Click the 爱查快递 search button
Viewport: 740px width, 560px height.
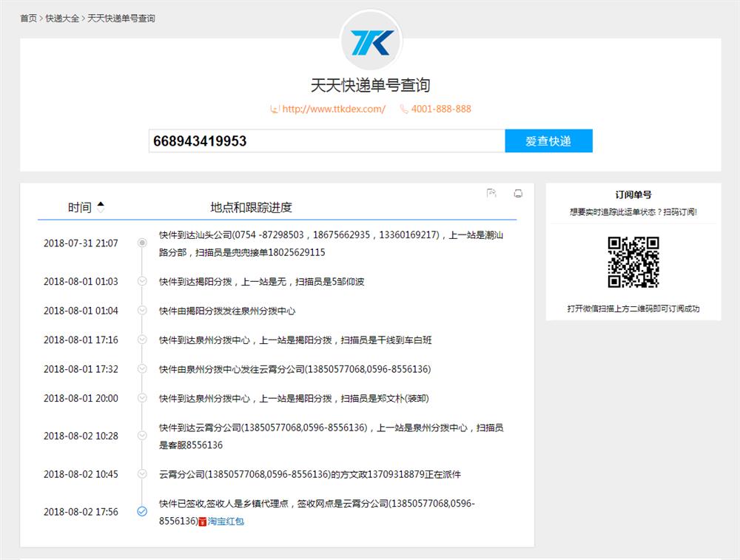548,141
